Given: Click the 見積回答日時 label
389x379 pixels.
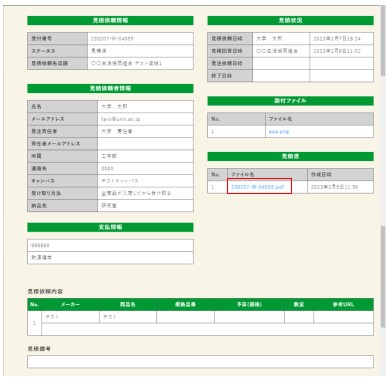Looking at the screenshot, I should click(227, 51).
